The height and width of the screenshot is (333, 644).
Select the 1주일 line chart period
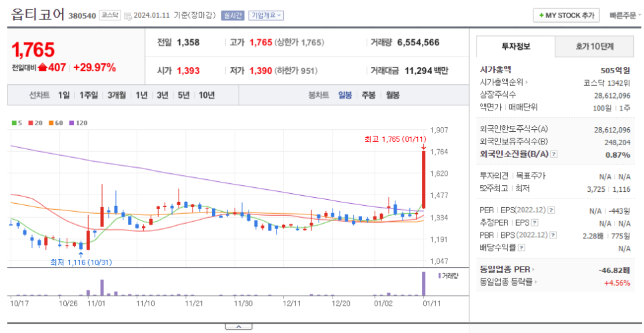click(x=89, y=95)
